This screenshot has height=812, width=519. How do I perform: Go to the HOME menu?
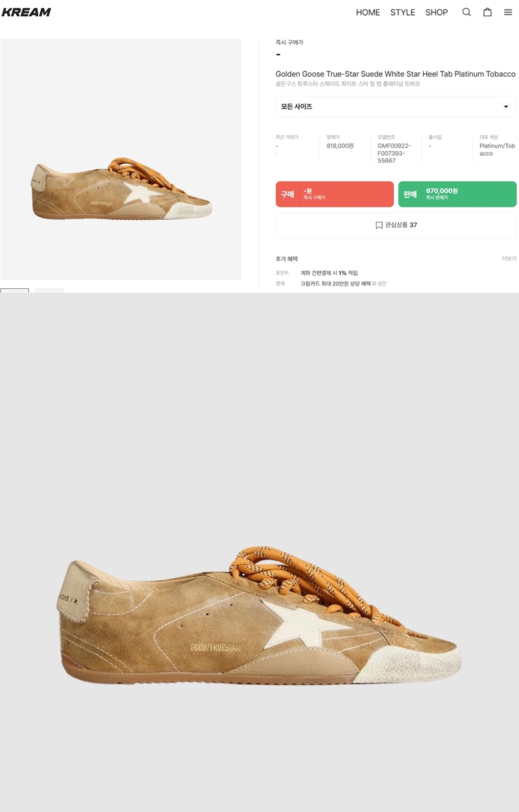(x=368, y=12)
